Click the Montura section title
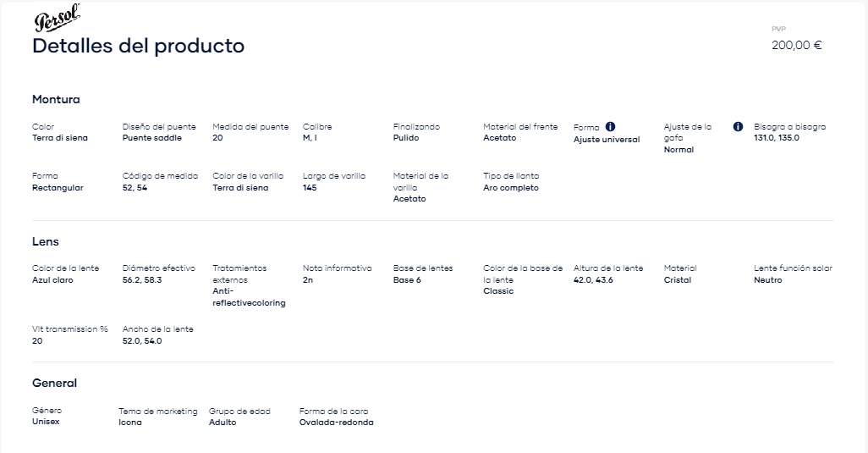This screenshot has width=868, height=453. (x=56, y=100)
